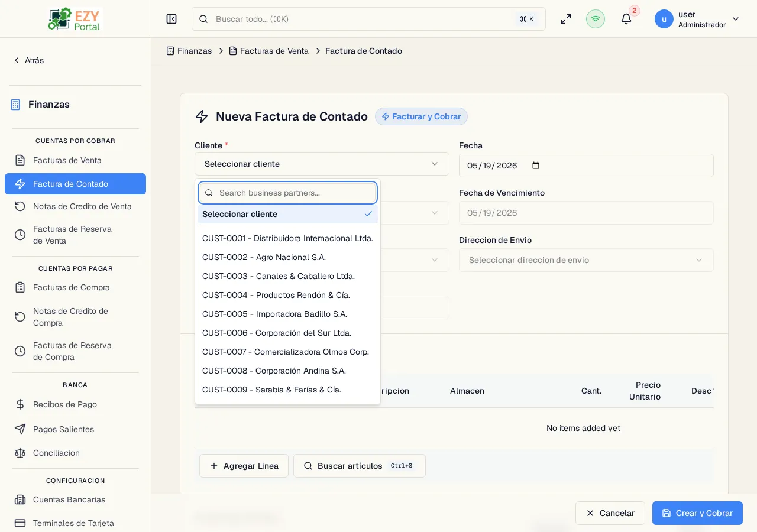Select CUST-0009 Sarabia & Farías & Cía.
The image size is (757, 532).
coord(287,390)
